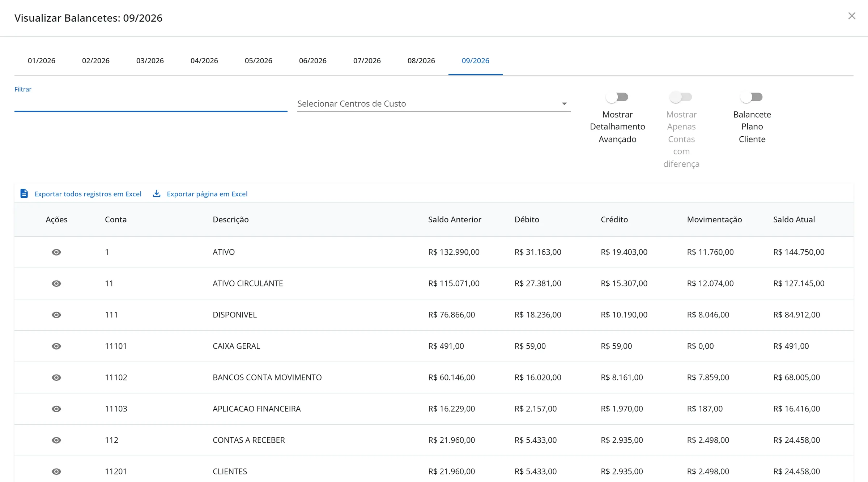Click the eye icon for CLIENTES row
868x482 pixels.
(x=56, y=472)
